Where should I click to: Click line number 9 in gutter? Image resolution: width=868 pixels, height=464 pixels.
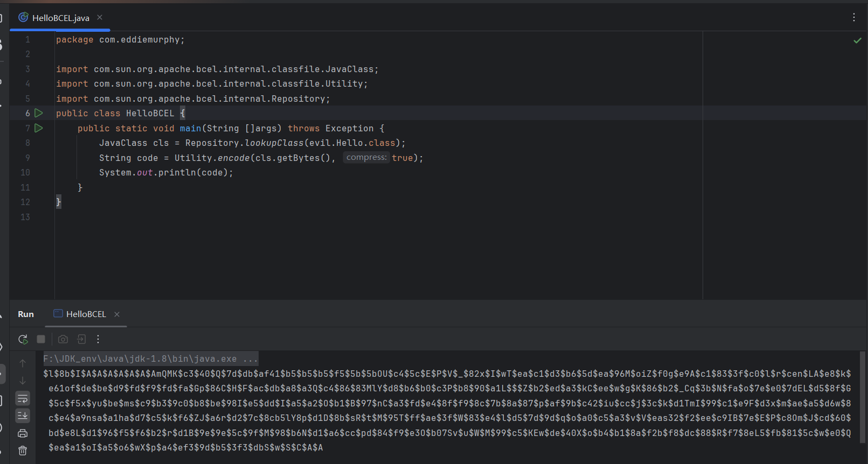(x=27, y=158)
